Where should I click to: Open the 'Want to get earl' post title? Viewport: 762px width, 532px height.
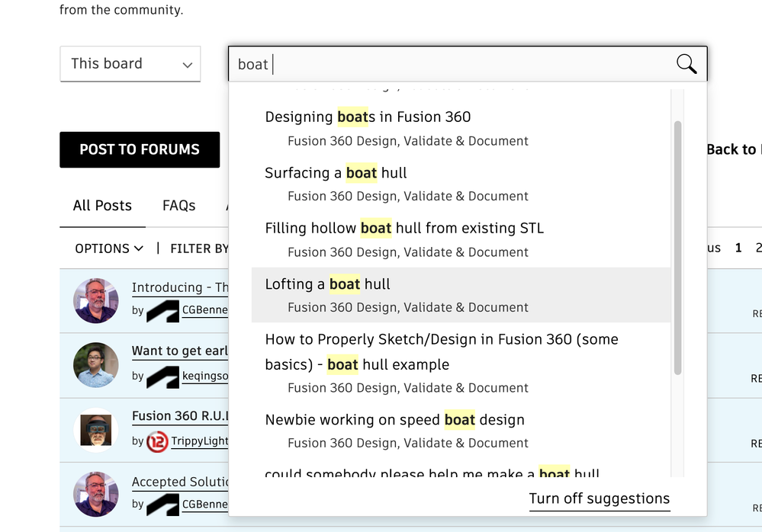[180, 351]
